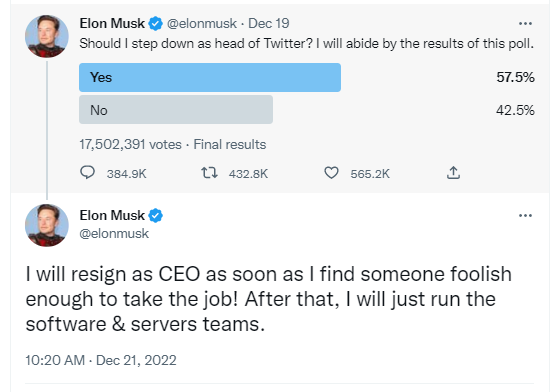The width and height of the screenshot is (555, 392).
Task: Click the Elon Musk name on the resignation tweet
Action: 112,216
